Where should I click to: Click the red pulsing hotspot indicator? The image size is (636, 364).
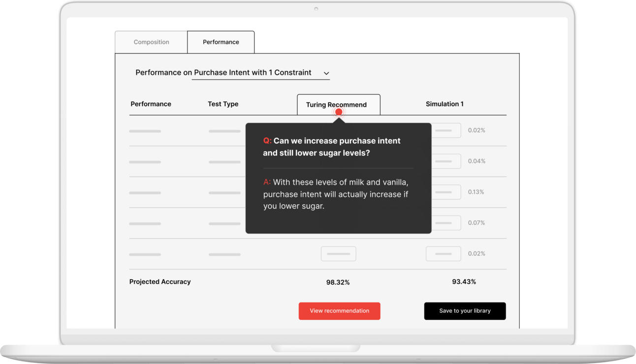point(339,112)
